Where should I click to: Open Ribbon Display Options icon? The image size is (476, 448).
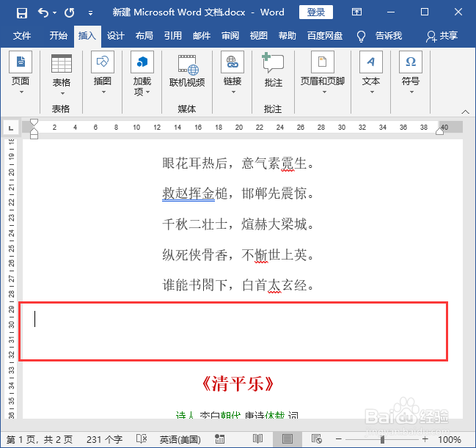click(356, 12)
